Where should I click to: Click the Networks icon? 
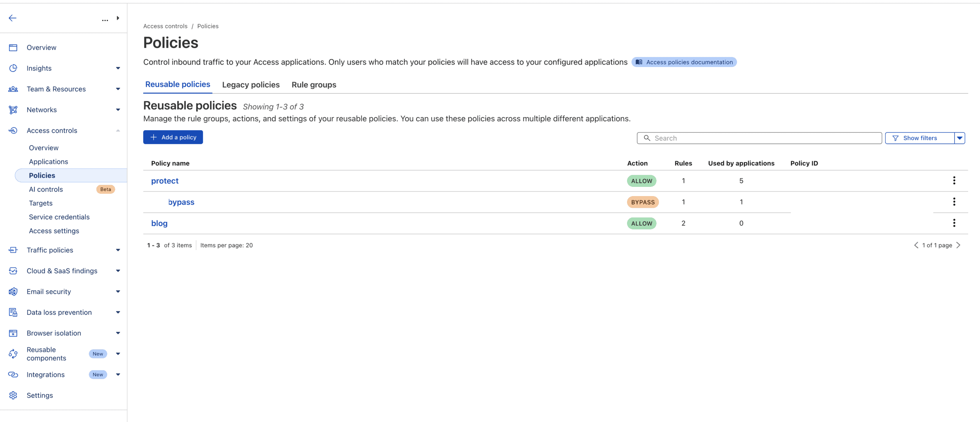[x=13, y=110]
